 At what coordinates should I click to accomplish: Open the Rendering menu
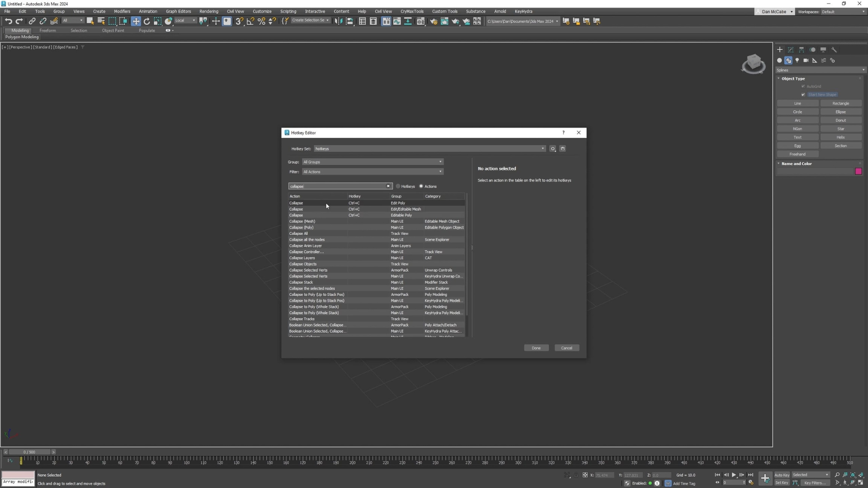coord(208,11)
